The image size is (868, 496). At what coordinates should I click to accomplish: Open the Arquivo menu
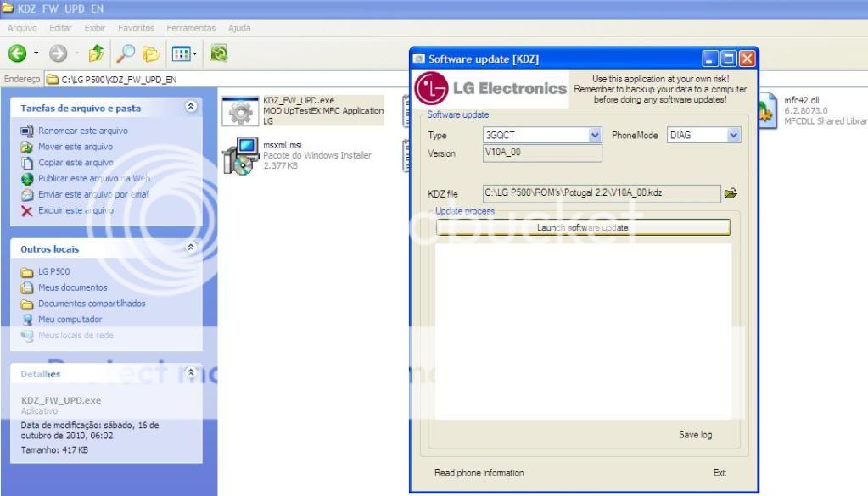pyautogui.click(x=22, y=28)
